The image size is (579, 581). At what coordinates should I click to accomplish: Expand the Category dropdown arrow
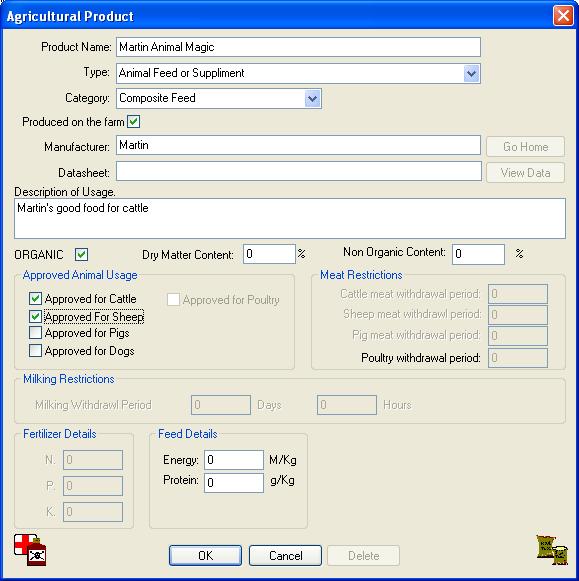pyautogui.click(x=313, y=99)
